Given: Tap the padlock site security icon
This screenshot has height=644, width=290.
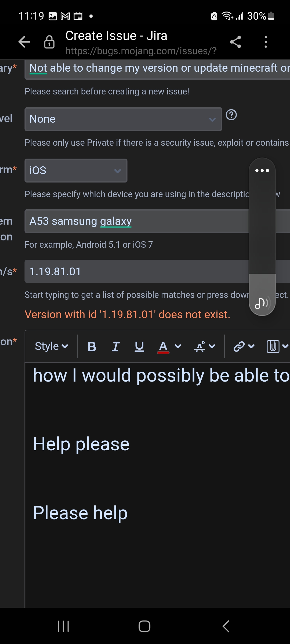Looking at the screenshot, I should coord(49,42).
